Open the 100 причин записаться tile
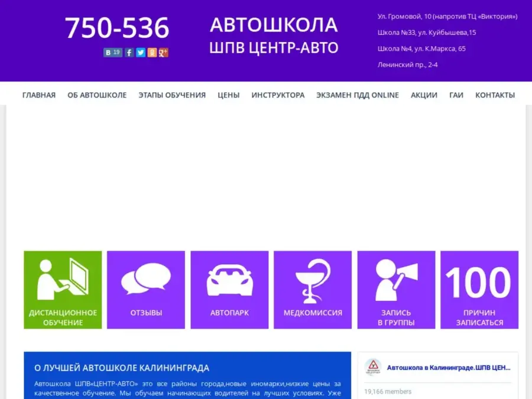The width and height of the screenshot is (532, 399). point(479,290)
